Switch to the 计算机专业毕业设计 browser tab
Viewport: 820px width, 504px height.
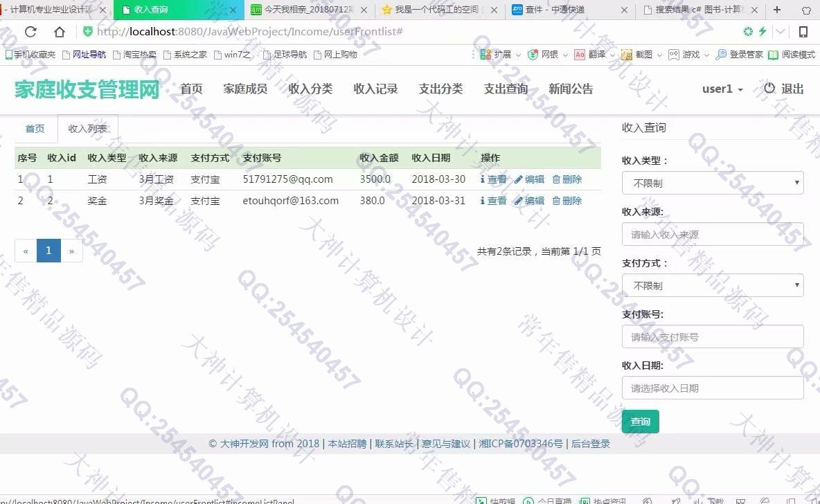click(x=53, y=10)
